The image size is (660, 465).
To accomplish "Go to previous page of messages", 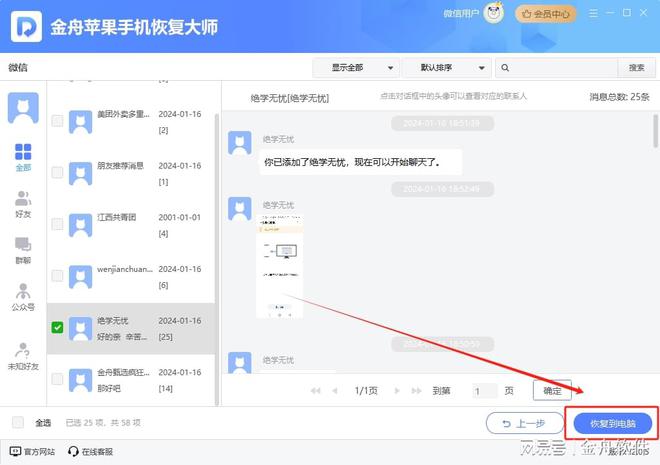I will [335, 391].
